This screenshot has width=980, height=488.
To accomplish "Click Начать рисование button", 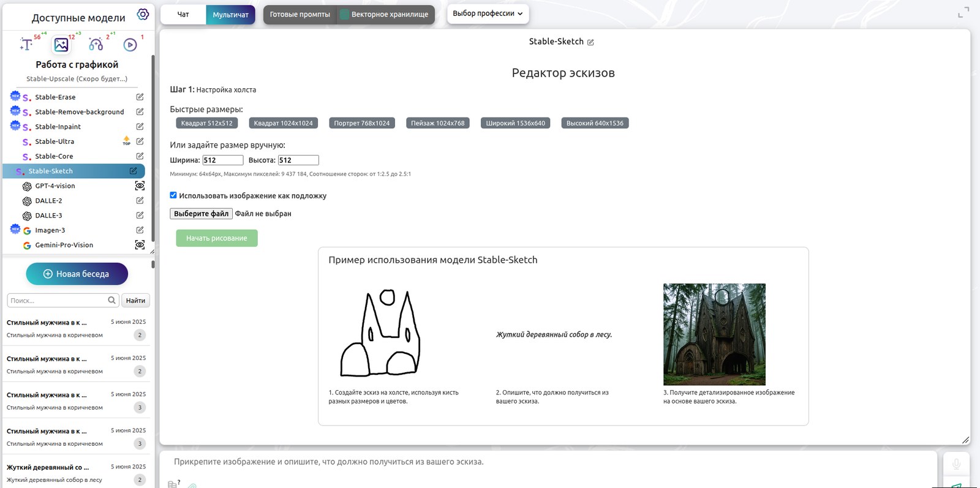I will (217, 238).
